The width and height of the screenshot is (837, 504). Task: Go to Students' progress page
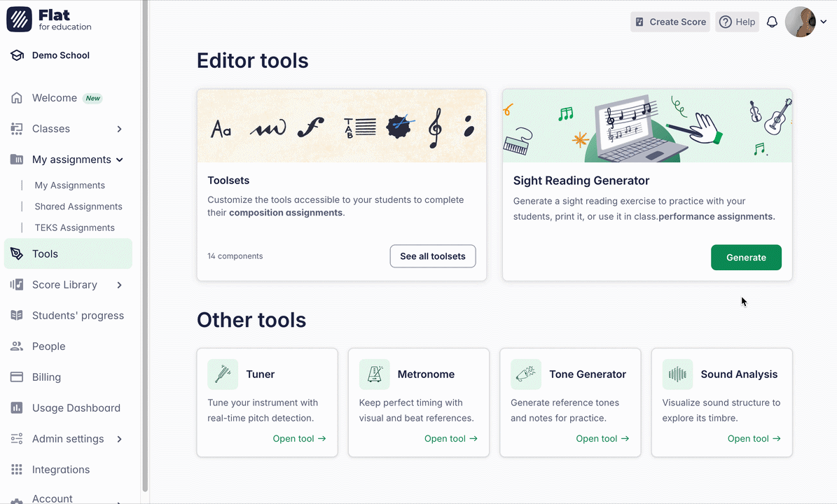coord(78,316)
